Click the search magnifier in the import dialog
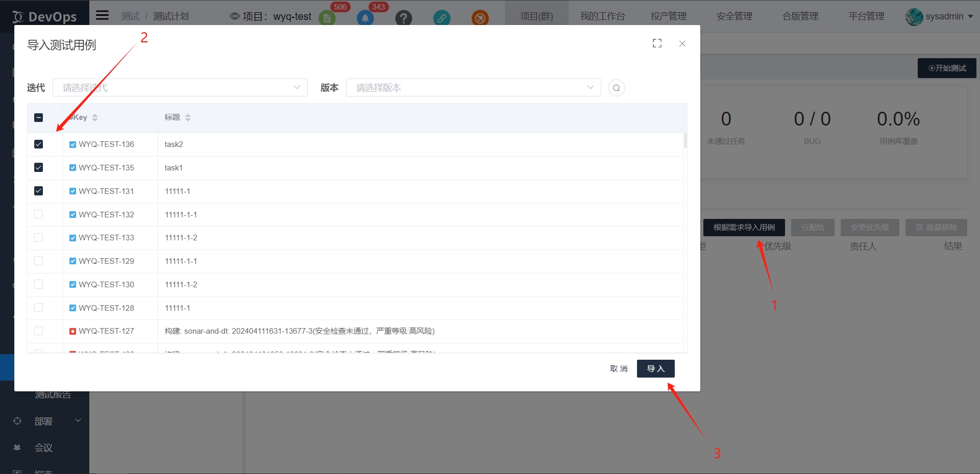 tap(616, 87)
